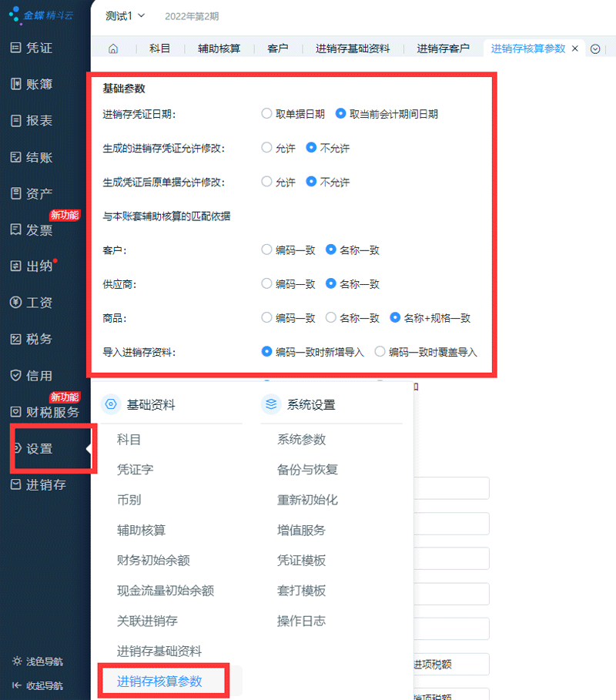
Task: Open the 信用 sidebar module
Action: coord(32,376)
